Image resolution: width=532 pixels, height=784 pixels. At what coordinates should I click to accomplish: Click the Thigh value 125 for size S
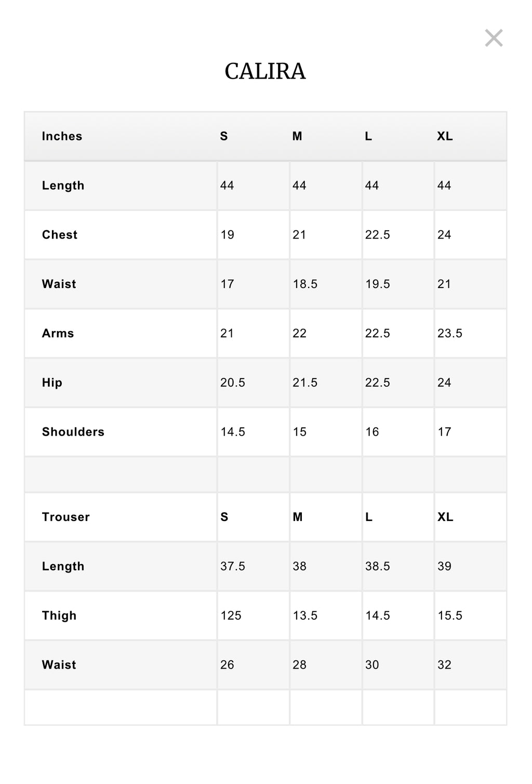tap(231, 616)
